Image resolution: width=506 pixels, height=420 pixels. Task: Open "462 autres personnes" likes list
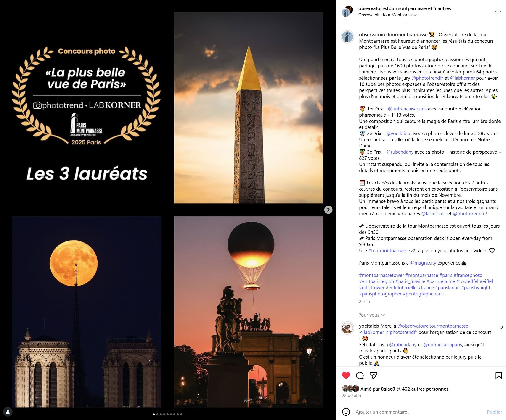pos(425,389)
